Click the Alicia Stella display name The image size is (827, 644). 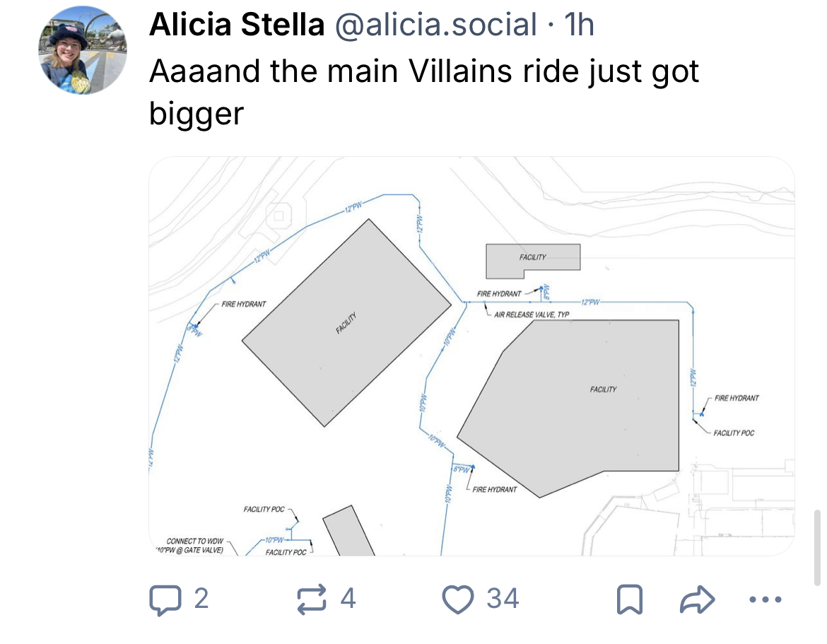tap(237, 26)
